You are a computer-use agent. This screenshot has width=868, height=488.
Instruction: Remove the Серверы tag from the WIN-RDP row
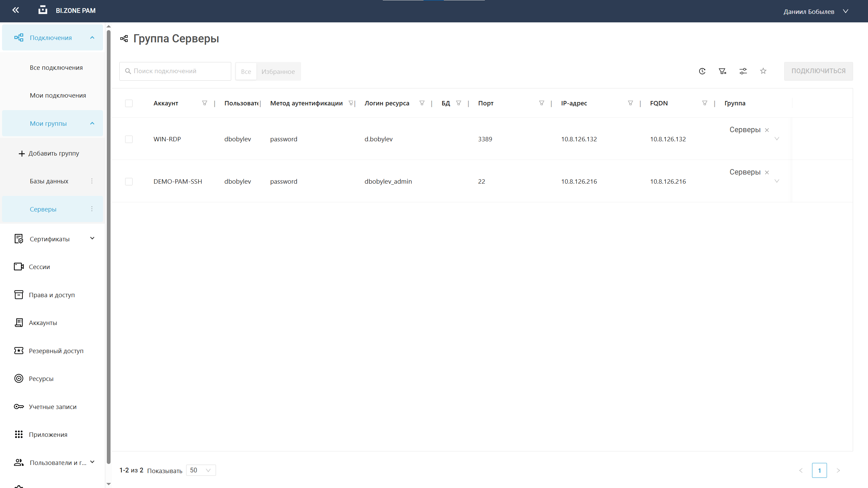pyautogui.click(x=767, y=130)
